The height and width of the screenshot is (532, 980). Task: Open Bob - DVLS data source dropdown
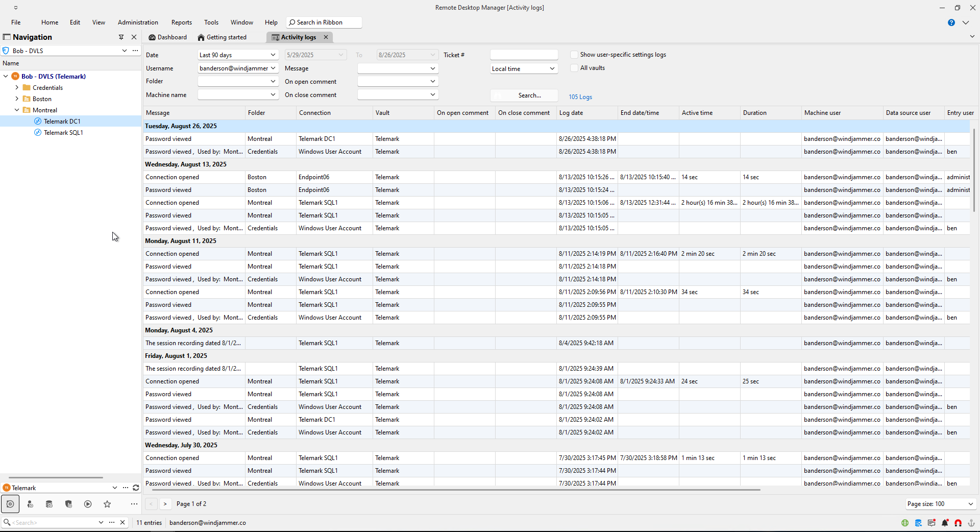[x=124, y=51]
